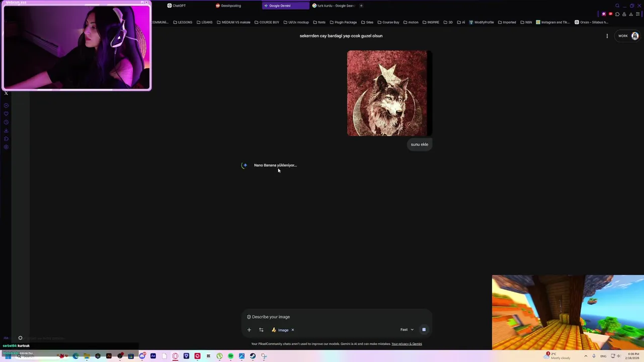Open the tools sliders icon in prompt box
This screenshot has width=644, height=362.
(x=261, y=330)
